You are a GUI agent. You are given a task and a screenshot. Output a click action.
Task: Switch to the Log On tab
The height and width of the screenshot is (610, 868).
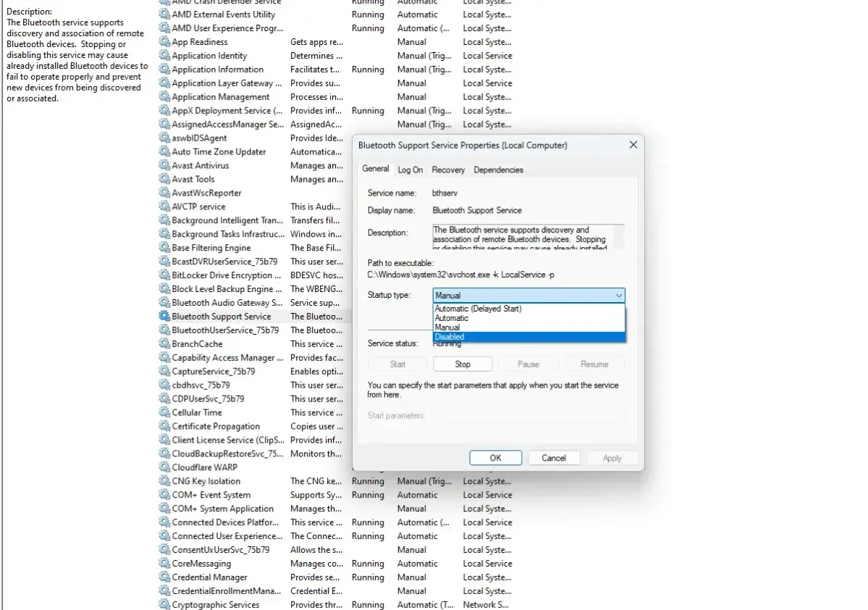(x=410, y=170)
